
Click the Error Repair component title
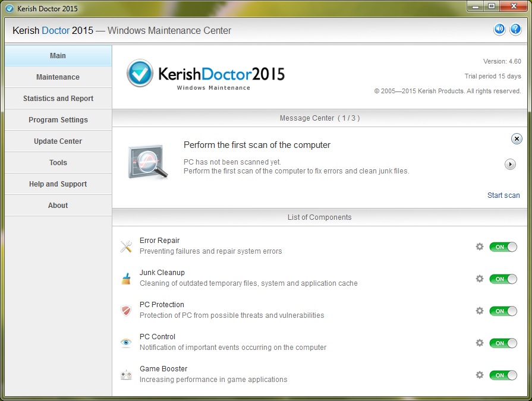pyautogui.click(x=159, y=241)
